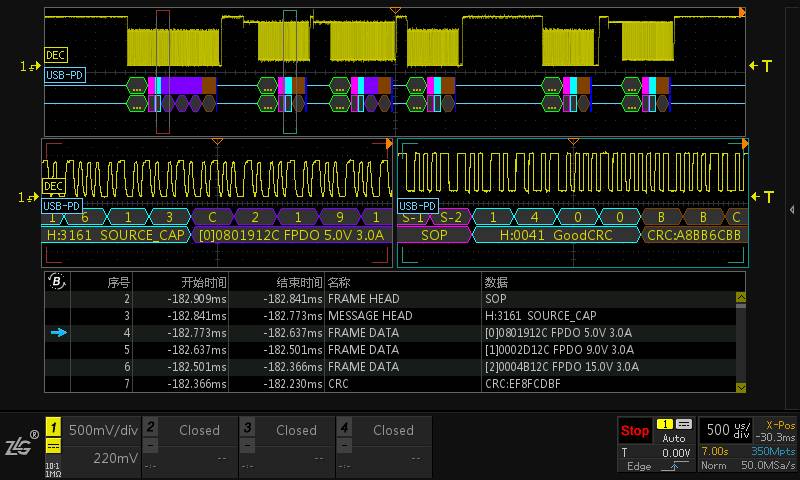This screenshot has width=800, height=480.
Task: Click the orange trigger position marker at the top center
Action: point(395,10)
